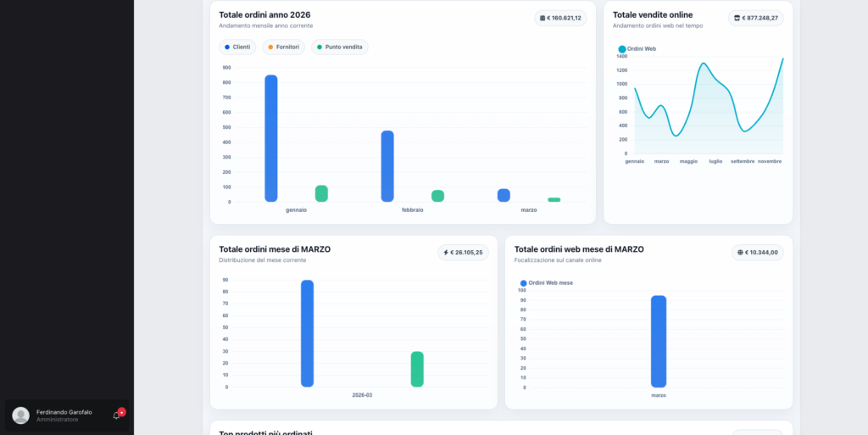Open notifications via the bell icon

[116, 415]
